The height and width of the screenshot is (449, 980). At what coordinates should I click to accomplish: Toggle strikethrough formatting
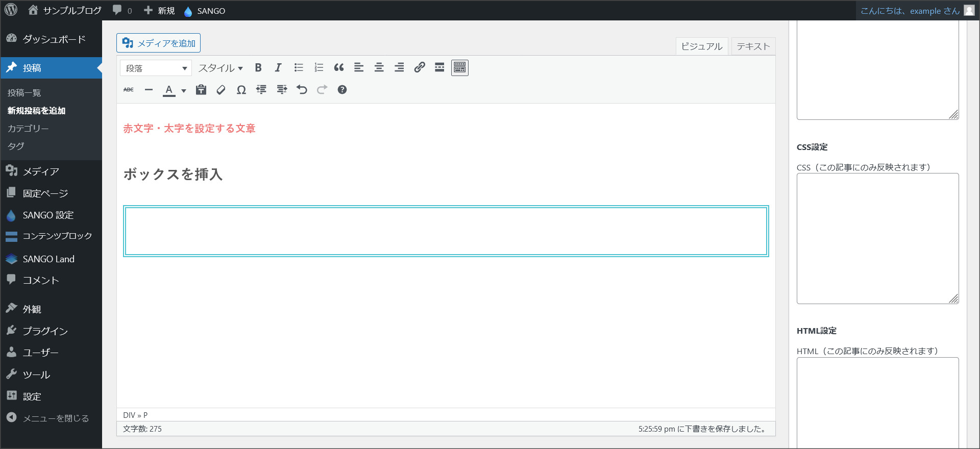pyautogui.click(x=129, y=90)
